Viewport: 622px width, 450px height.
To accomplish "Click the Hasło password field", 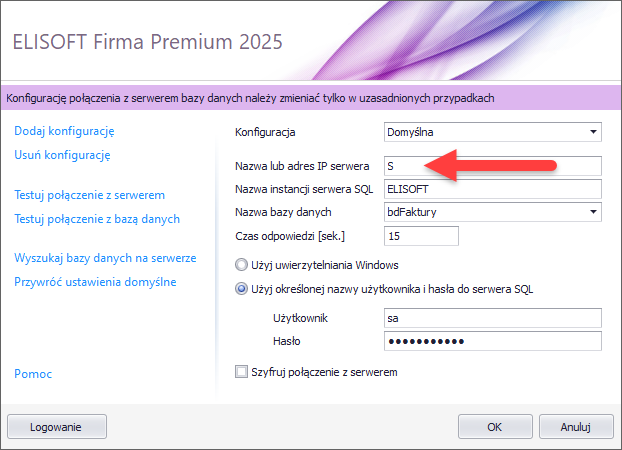I will coord(492,341).
